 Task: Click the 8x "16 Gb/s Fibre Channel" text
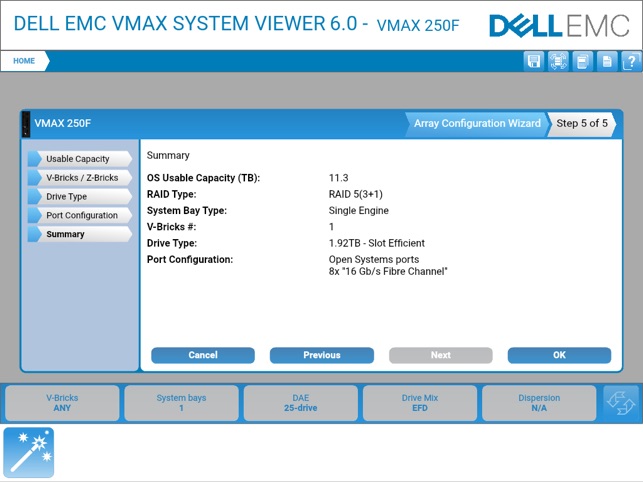click(388, 271)
